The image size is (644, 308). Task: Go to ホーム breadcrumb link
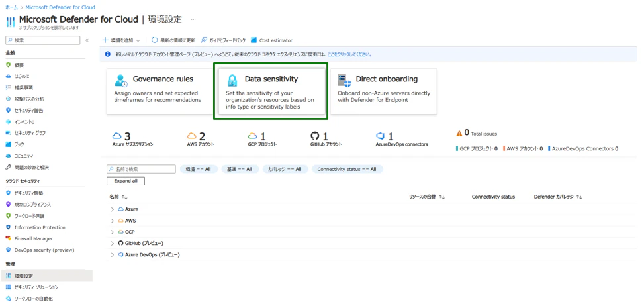click(11, 7)
